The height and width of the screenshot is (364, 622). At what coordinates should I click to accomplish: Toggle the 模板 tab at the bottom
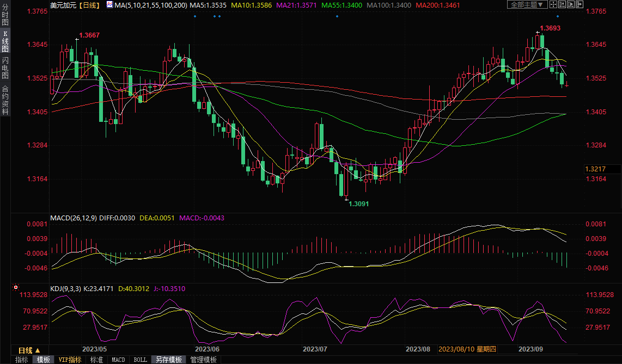[44, 360]
